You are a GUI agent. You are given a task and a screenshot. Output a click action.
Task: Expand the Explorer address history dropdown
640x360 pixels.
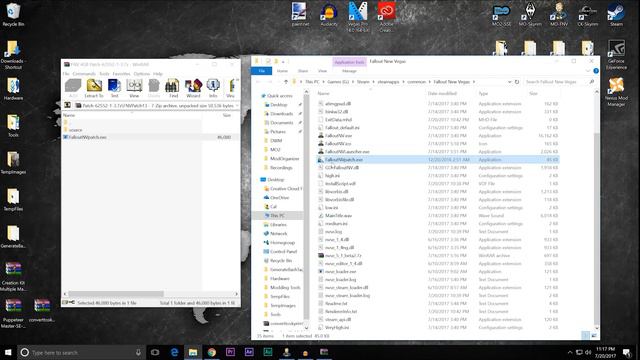509,82
